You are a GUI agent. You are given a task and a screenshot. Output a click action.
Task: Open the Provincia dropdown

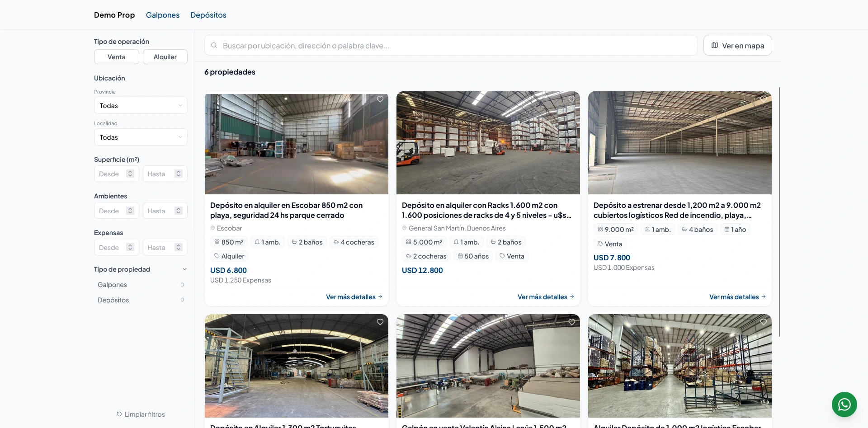[141, 106]
